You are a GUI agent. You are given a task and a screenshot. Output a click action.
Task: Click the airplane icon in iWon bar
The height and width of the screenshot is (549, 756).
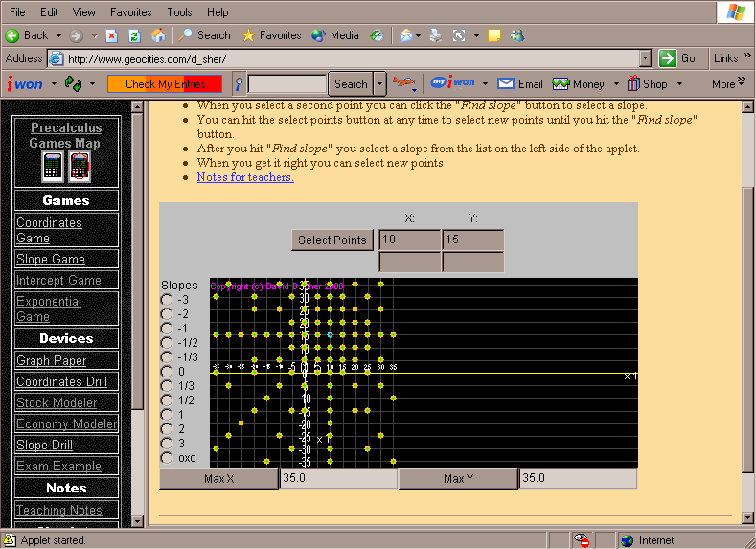tap(404, 82)
